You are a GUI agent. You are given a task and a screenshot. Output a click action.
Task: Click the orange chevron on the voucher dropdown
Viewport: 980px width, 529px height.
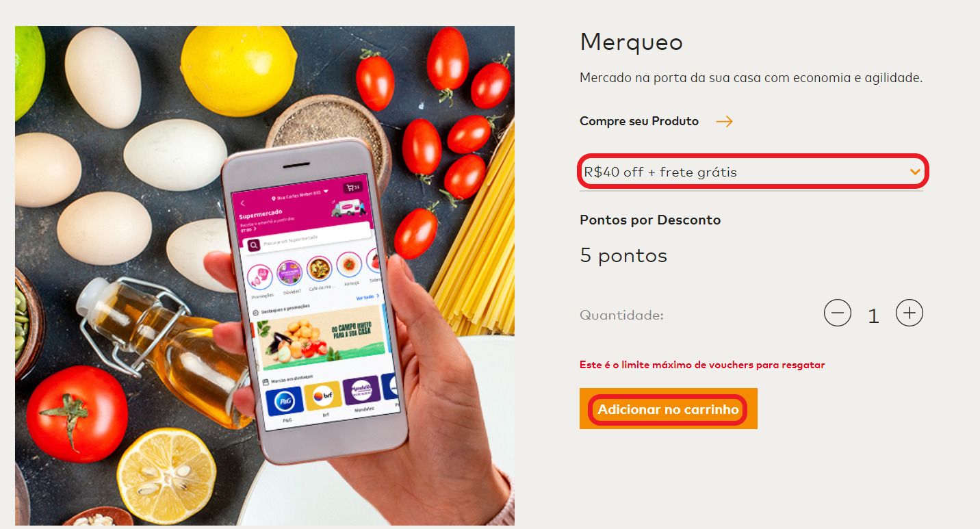(x=915, y=172)
